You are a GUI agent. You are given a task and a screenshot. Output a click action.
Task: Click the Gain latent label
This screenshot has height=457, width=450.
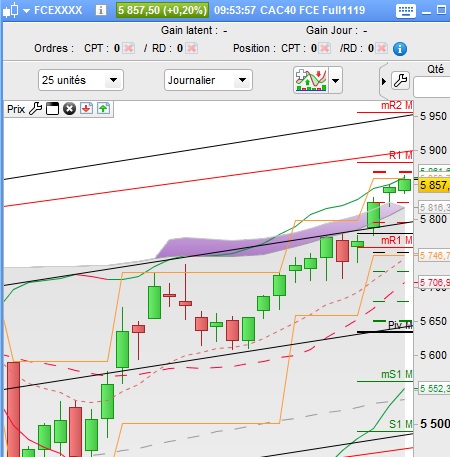pos(189,30)
